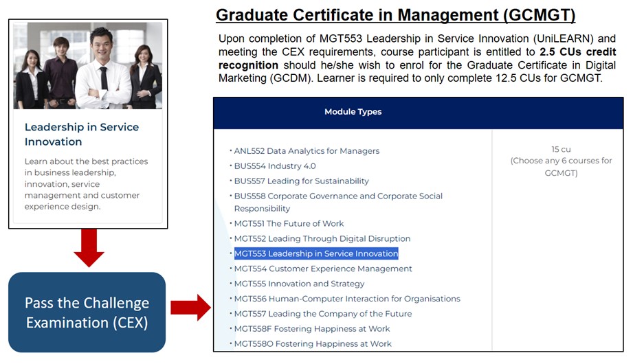Click the team photo thumbnail
Image resolution: width=633 pixels, height=364 pixels.
tap(88, 65)
